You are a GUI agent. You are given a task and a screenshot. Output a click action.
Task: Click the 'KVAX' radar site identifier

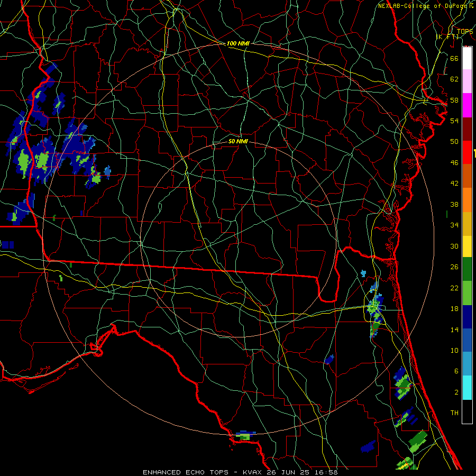click(x=253, y=472)
